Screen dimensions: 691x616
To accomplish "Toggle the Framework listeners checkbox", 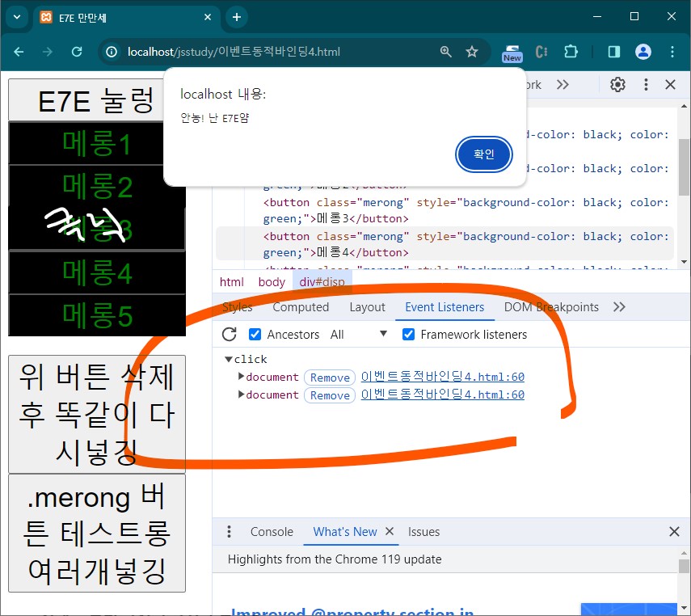I will 408,334.
